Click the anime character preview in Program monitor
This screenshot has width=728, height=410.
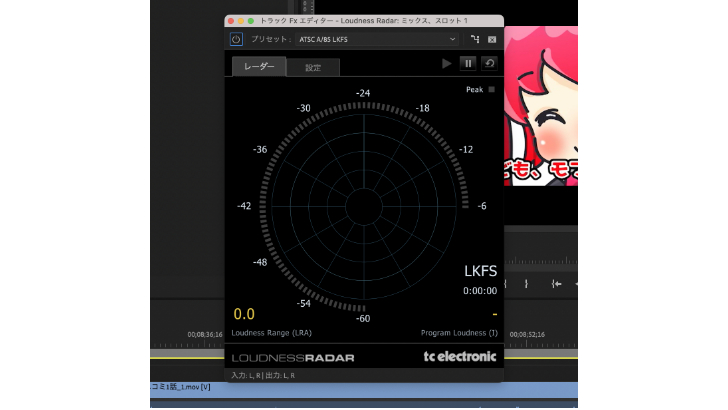point(541,106)
